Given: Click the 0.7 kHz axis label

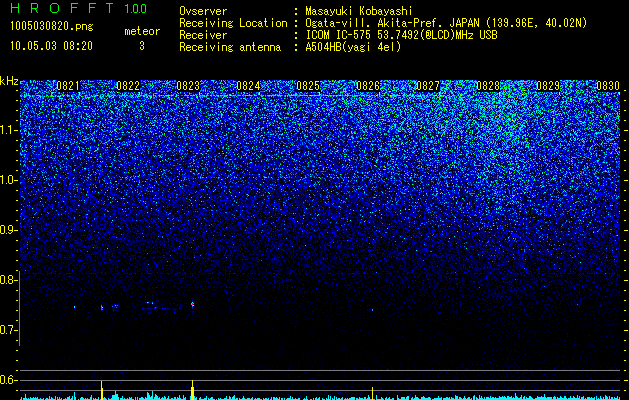Looking at the screenshot, I should click(x=9, y=330).
